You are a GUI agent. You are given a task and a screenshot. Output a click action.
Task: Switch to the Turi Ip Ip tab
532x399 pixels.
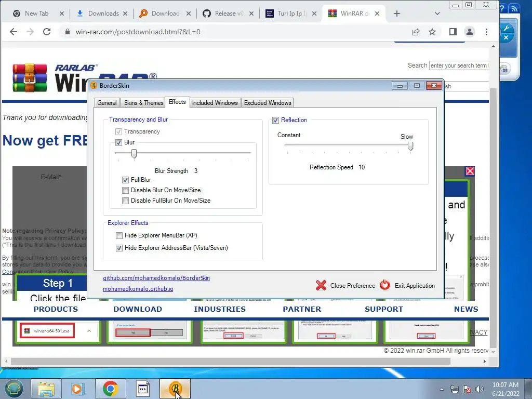coord(291,14)
